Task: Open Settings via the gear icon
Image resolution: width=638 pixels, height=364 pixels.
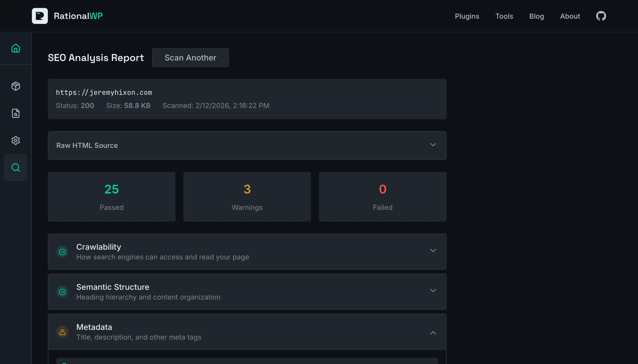Action: click(x=15, y=140)
